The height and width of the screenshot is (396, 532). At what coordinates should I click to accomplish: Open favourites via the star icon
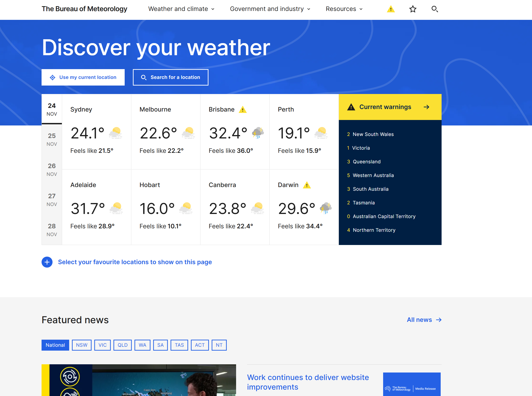point(413,9)
